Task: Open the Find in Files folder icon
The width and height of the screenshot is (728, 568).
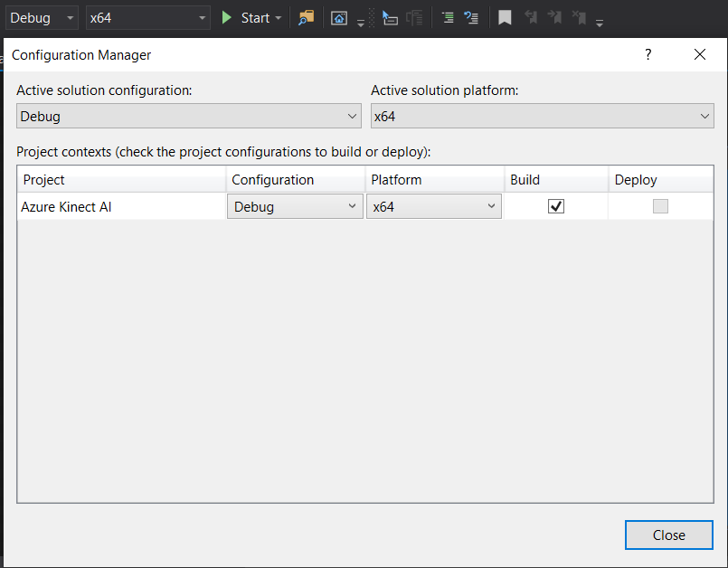Action: (x=307, y=18)
